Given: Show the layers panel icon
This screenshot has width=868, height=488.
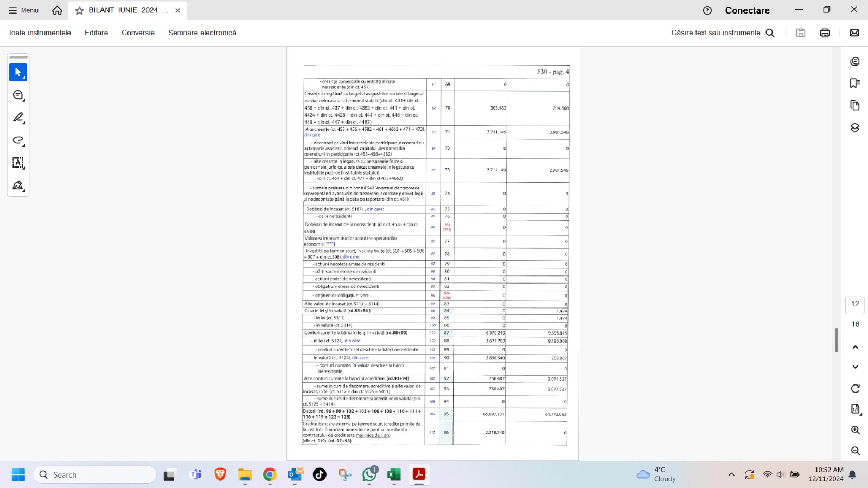Looking at the screenshot, I should coord(855,127).
